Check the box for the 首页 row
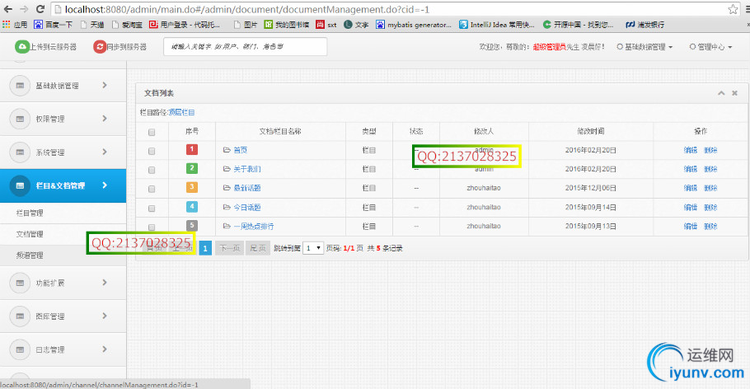The image size is (750, 389). pos(152,151)
